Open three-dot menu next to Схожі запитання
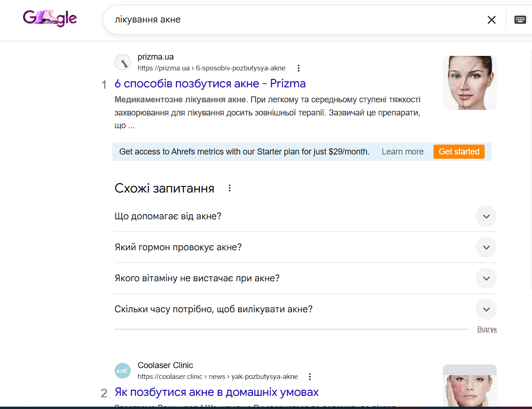532x409 pixels. coord(230,188)
